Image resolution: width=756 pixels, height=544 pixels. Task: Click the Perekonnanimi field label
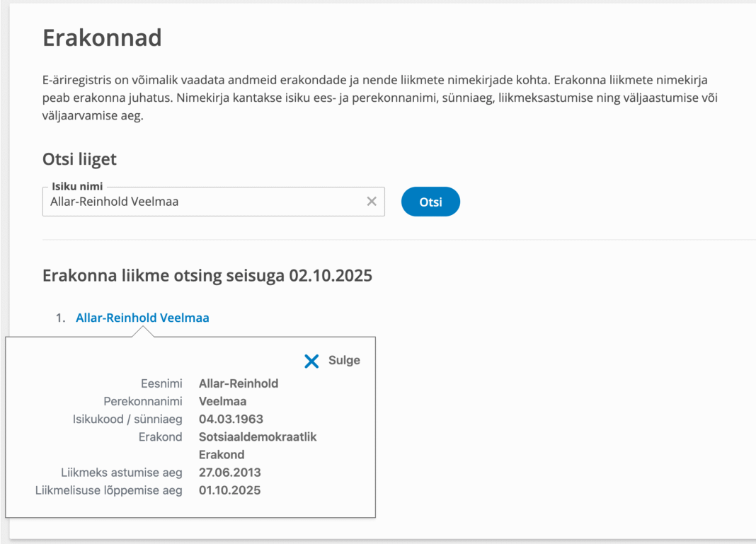[142, 401]
